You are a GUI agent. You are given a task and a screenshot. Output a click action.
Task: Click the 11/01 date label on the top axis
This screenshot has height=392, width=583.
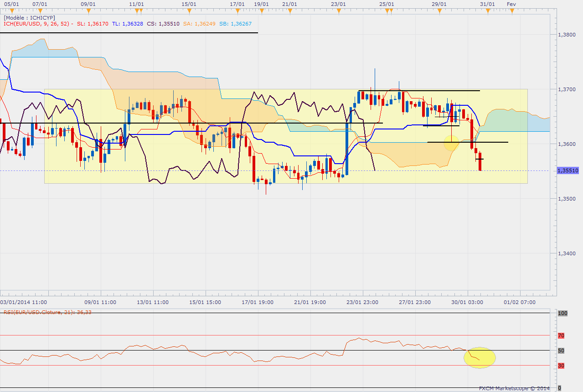(137, 4)
